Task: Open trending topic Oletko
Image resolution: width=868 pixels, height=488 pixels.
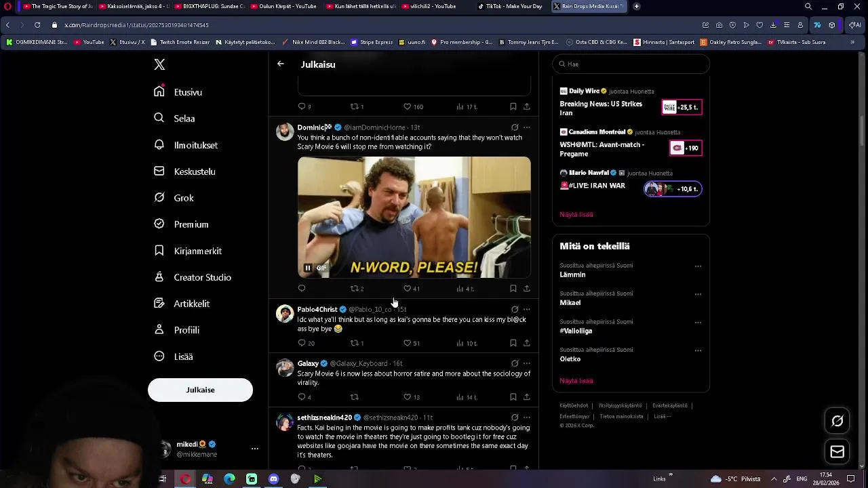Action: [570, 359]
